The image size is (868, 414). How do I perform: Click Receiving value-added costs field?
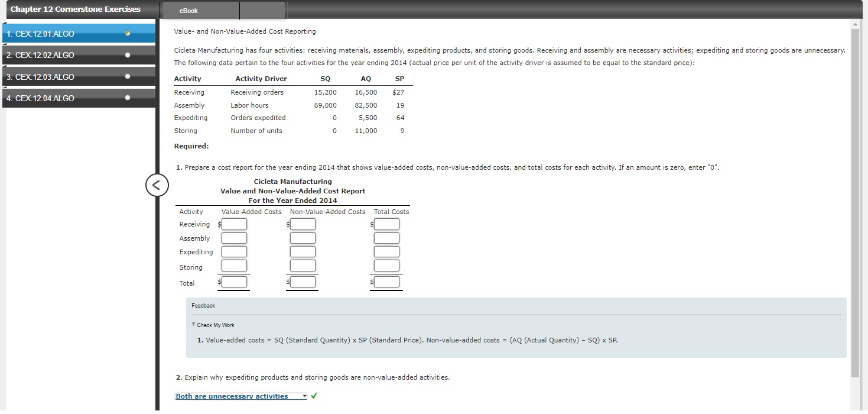[x=235, y=224]
